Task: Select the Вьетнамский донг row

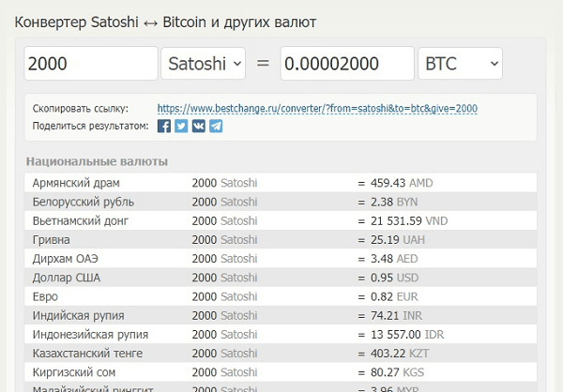Action: click(281, 220)
